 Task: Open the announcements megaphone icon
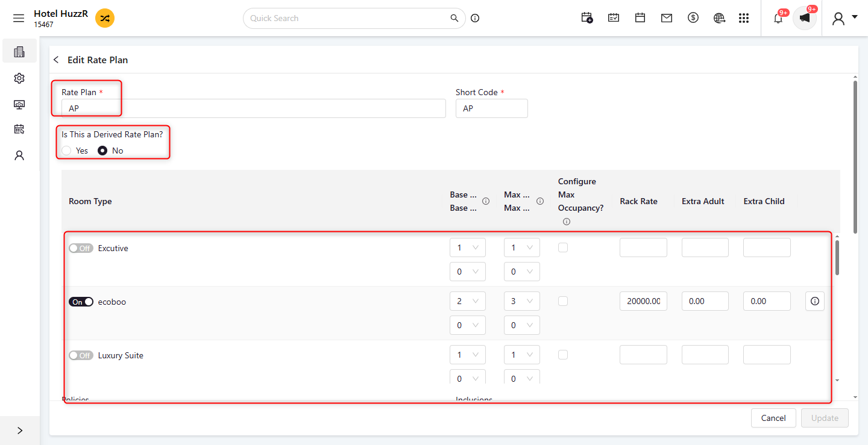[805, 18]
